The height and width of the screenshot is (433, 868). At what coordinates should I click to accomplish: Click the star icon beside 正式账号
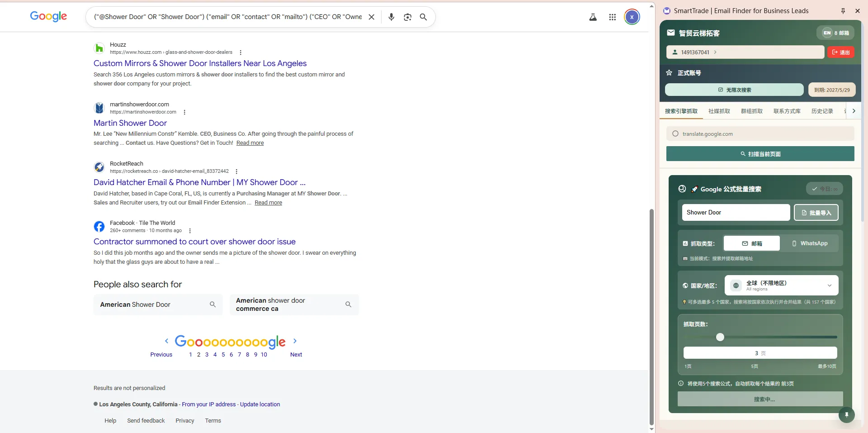coord(669,73)
